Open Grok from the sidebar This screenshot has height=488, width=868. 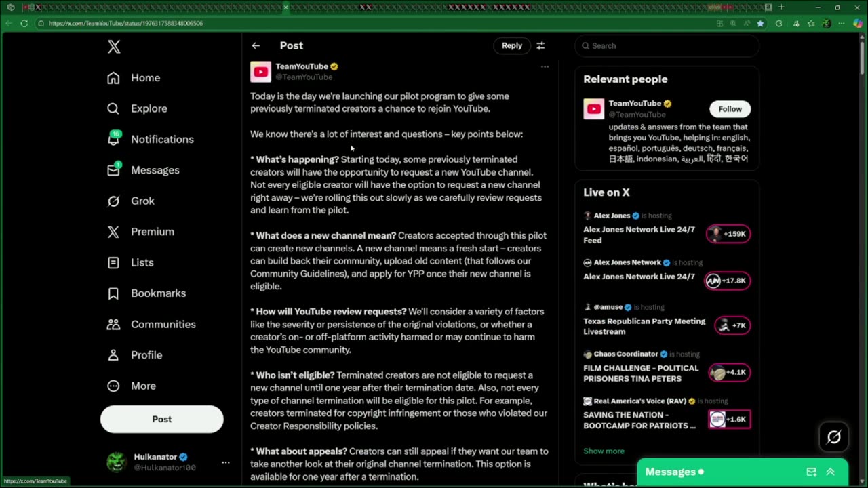pos(142,201)
